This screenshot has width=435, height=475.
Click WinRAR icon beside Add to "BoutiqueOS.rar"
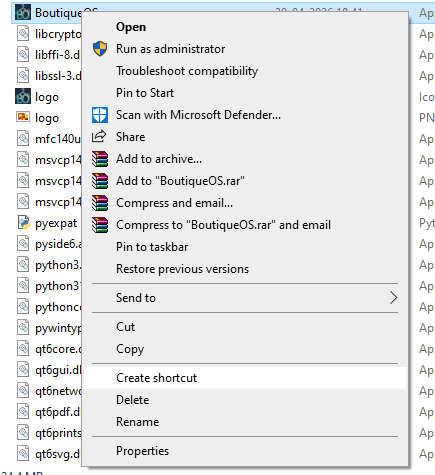[100, 181]
